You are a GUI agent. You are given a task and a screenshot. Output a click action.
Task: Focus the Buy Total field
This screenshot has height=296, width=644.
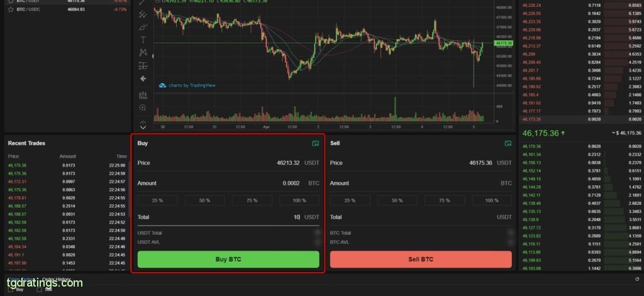pos(228,217)
